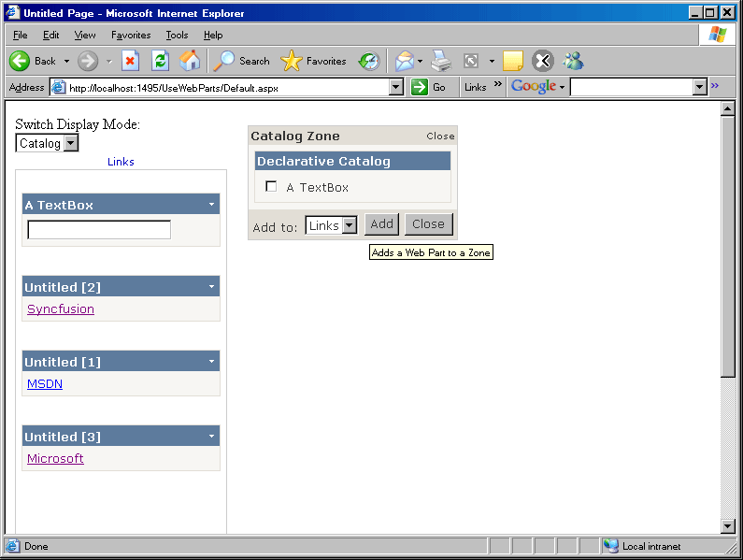Expand the 'Untitled [2]' web part menu arrow

pos(212,286)
